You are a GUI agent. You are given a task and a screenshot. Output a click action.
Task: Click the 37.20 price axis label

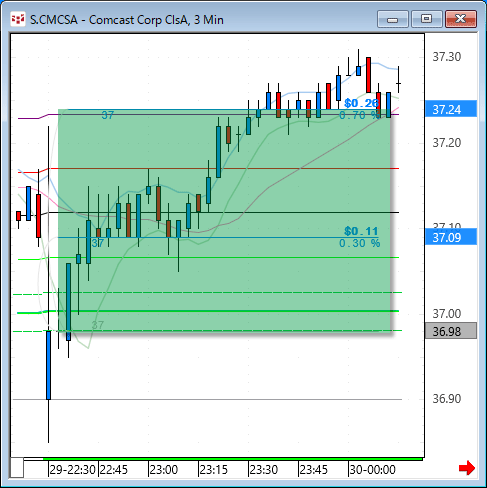(x=447, y=143)
